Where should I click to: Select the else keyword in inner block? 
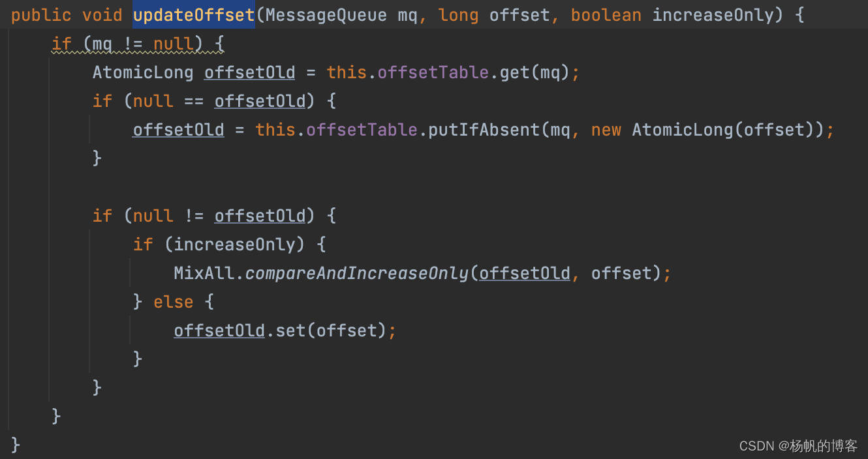174,301
